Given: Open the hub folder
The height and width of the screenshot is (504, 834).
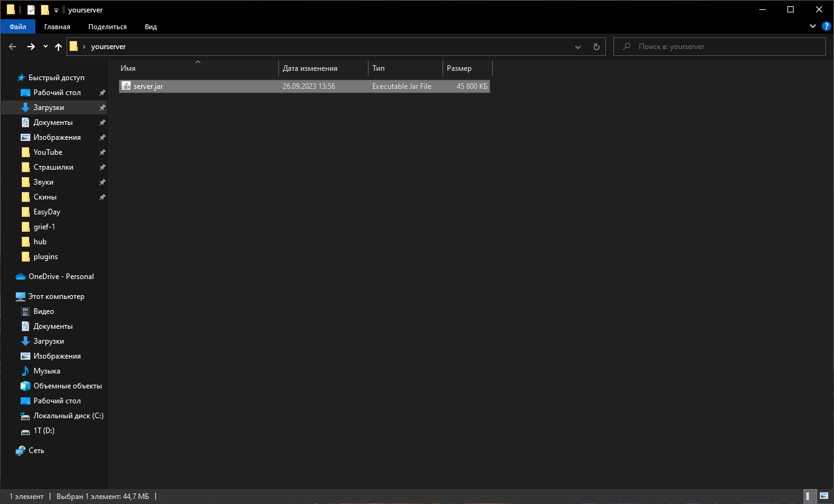Looking at the screenshot, I should (40, 242).
